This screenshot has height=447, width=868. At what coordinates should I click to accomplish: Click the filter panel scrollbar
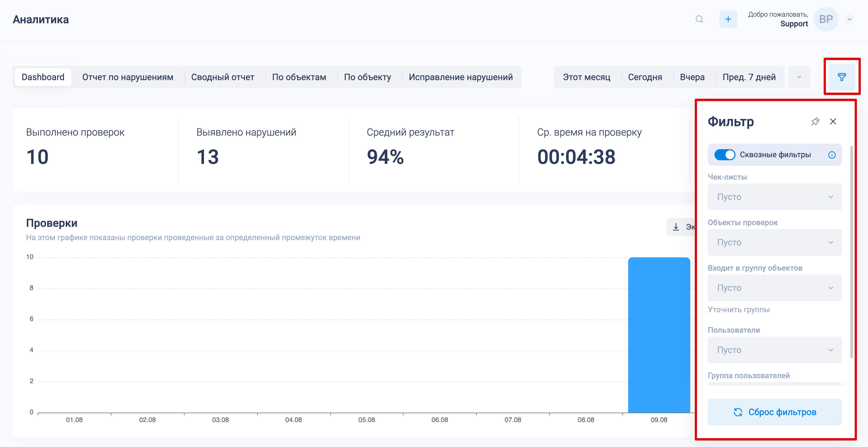point(851,252)
